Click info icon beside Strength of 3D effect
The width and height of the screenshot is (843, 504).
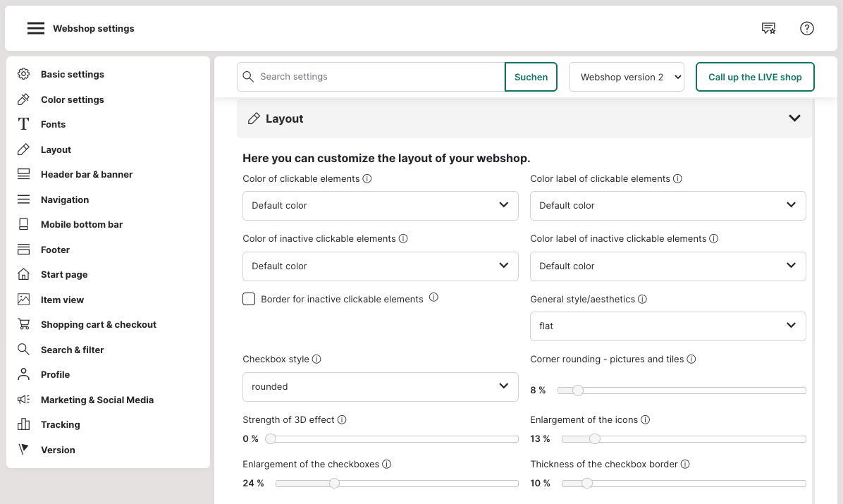click(342, 419)
